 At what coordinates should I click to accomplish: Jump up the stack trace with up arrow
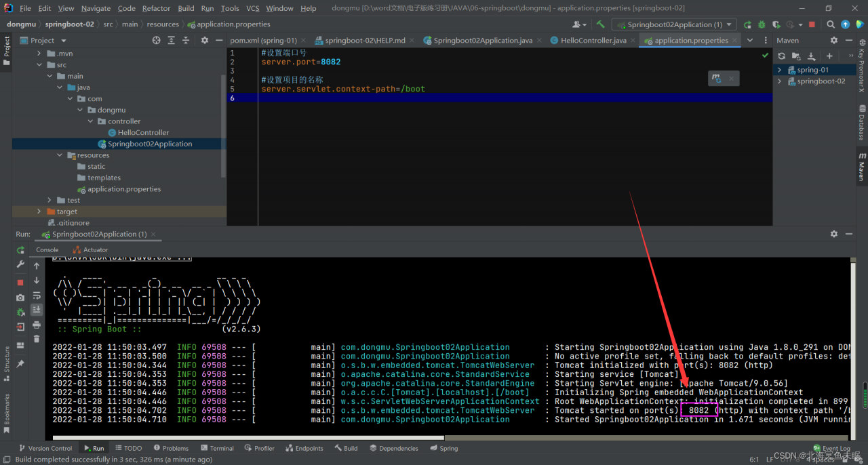coord(37,266)
